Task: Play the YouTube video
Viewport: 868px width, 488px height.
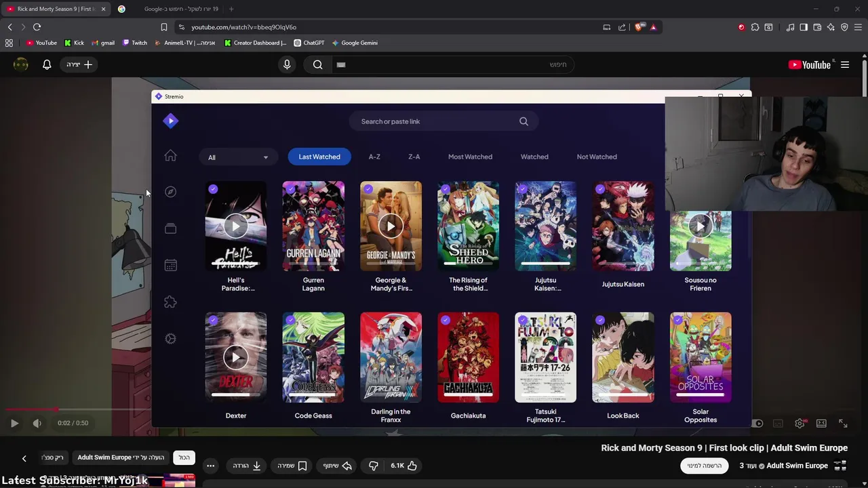Action: [14, 423]
